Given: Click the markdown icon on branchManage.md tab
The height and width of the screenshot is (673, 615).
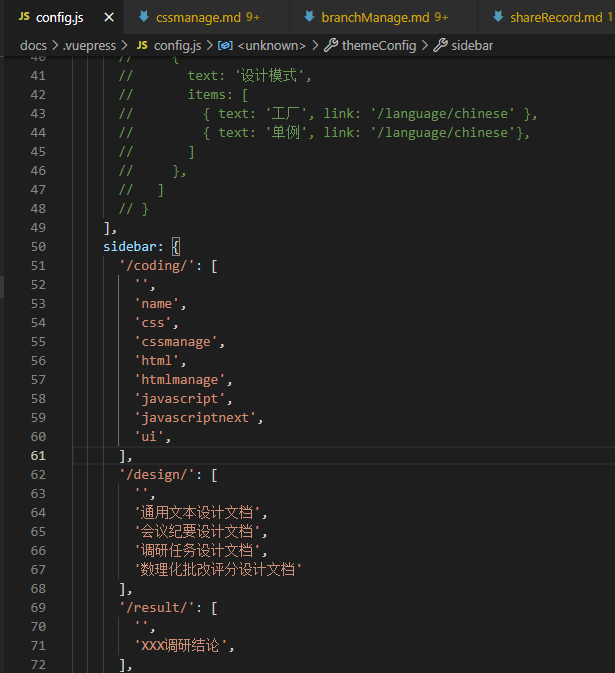Looking at the screenshot, I should coord(309,17).
